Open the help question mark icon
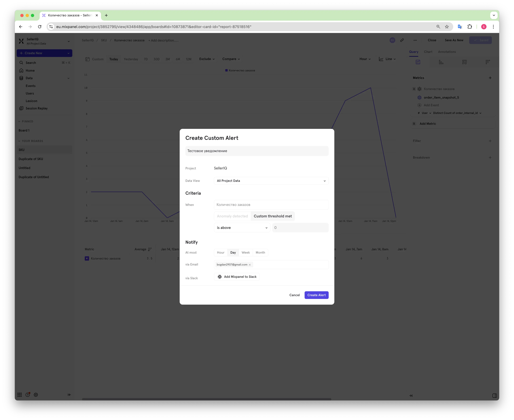The width and height of the screenshot is (514, 420). tap(28, 395)
